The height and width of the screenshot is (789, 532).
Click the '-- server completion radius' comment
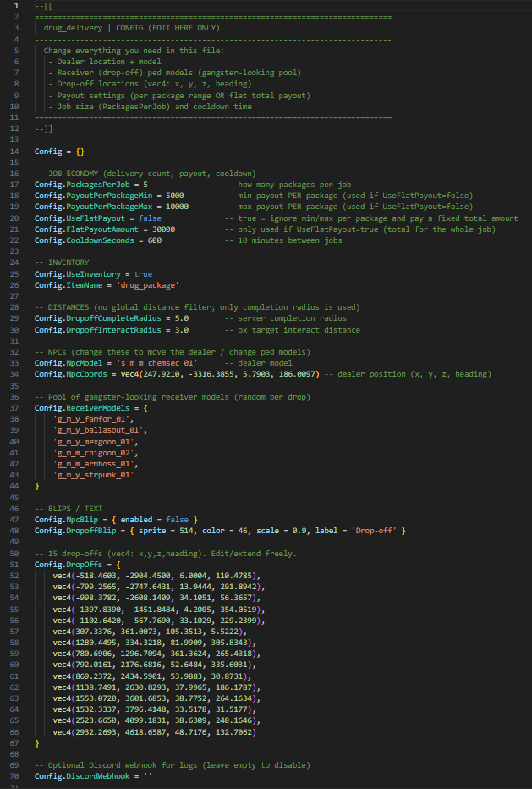286,318
